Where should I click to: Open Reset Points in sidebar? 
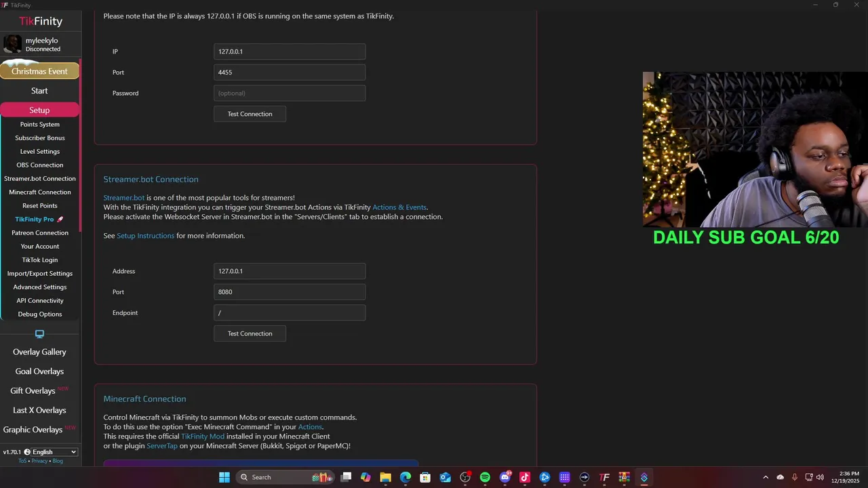(40, 206)
